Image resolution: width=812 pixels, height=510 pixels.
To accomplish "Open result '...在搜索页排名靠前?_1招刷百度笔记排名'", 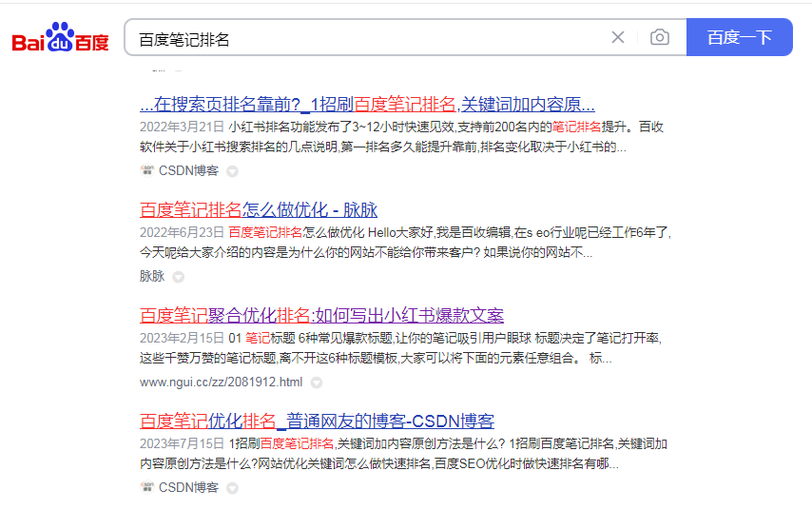I will pyautogui.click(x=367, y=105).
